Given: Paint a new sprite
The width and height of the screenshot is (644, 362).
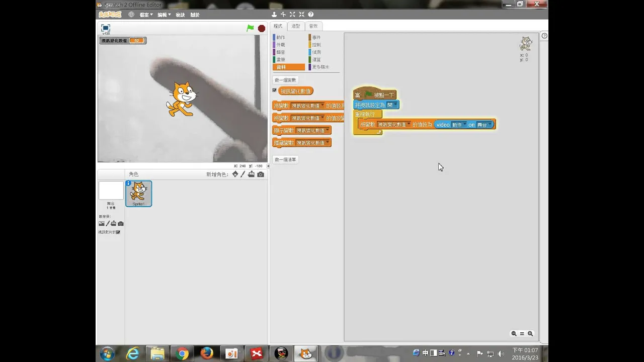Looking at the screenshot, I should pyautogui.click(x=243, y=174).
